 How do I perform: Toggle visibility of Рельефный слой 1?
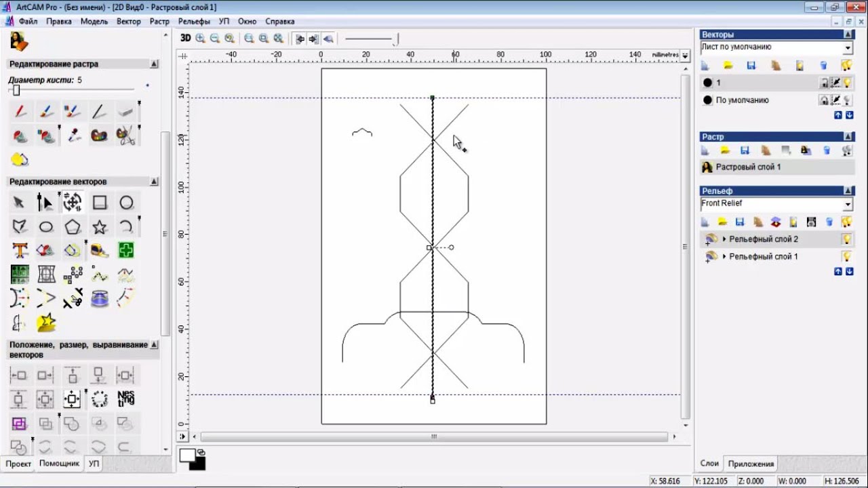[846, 257]
